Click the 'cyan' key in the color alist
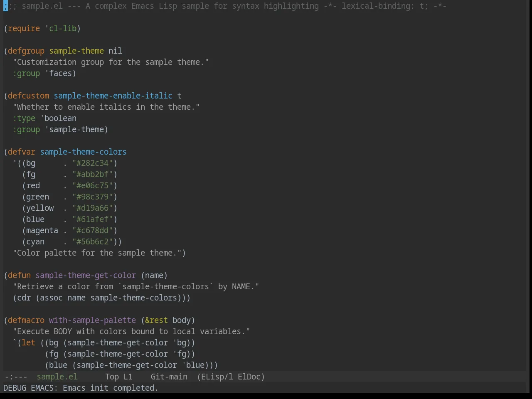 [35, 241]
